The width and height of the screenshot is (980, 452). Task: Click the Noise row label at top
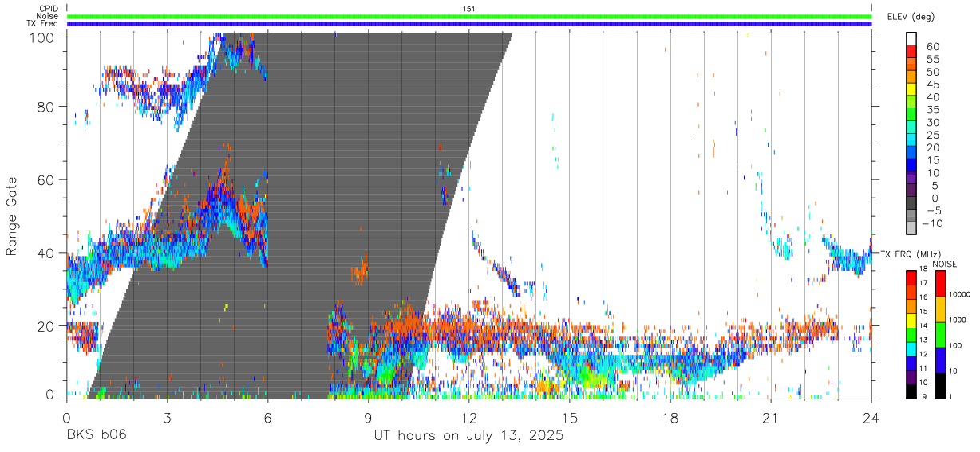pos(47,16)
